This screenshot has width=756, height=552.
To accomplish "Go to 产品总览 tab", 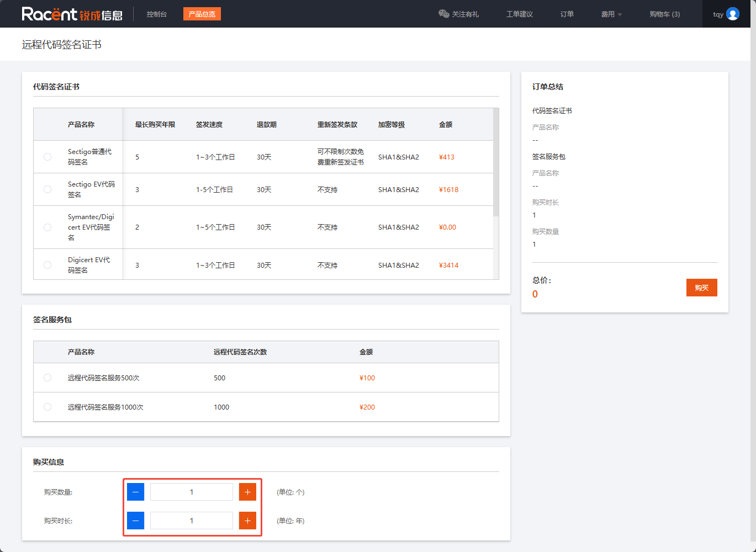I will [x=202, y=14].
